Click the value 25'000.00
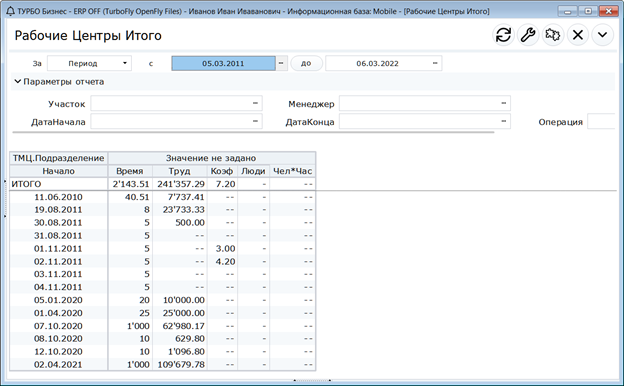 click(184, 313)
